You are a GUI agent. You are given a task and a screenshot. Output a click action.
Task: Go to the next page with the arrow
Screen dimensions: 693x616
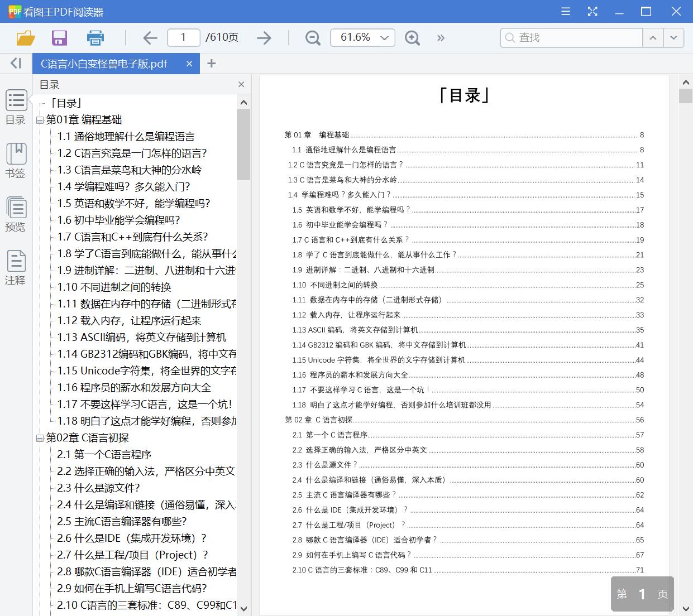[x=264, y=37]
